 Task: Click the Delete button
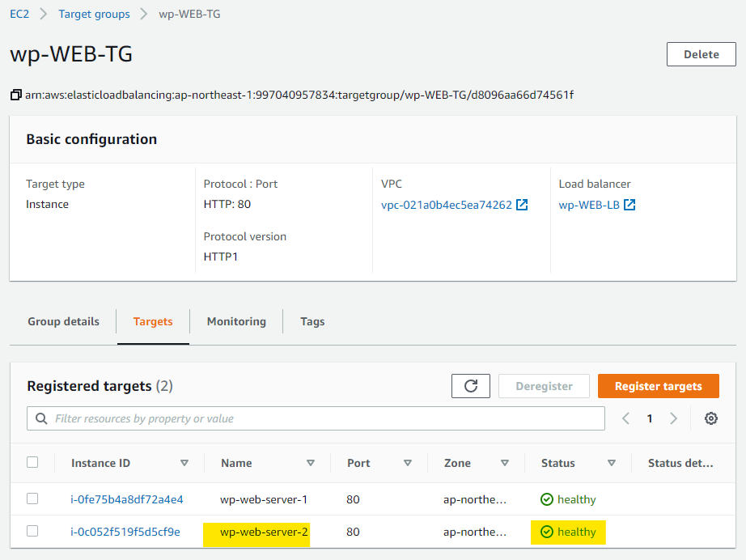(701, 54)
